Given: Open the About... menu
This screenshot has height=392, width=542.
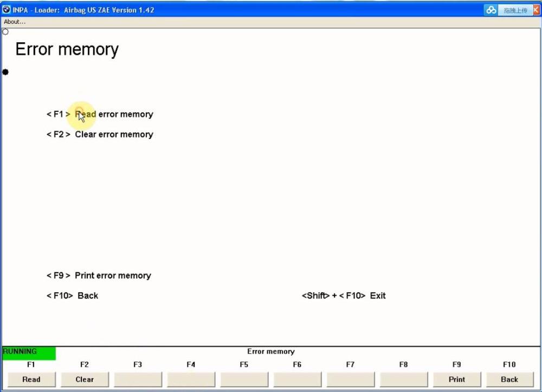Looking at the screenshot, I should (15, 22).
